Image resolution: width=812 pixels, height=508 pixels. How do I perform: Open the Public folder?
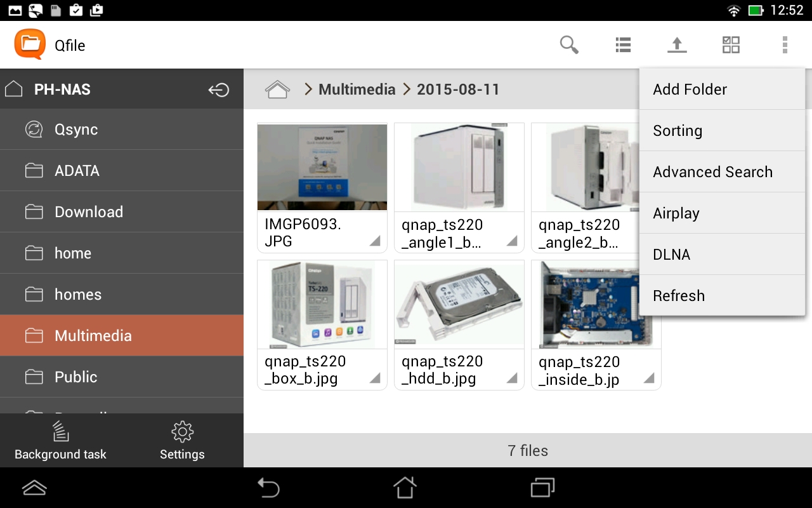click(122, 377)
